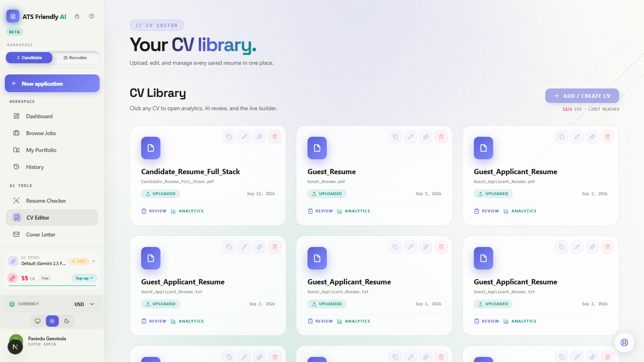Open Resume Checker tool
The width and height of the screenshot is (644, 362).
click(x=52, y=201)
